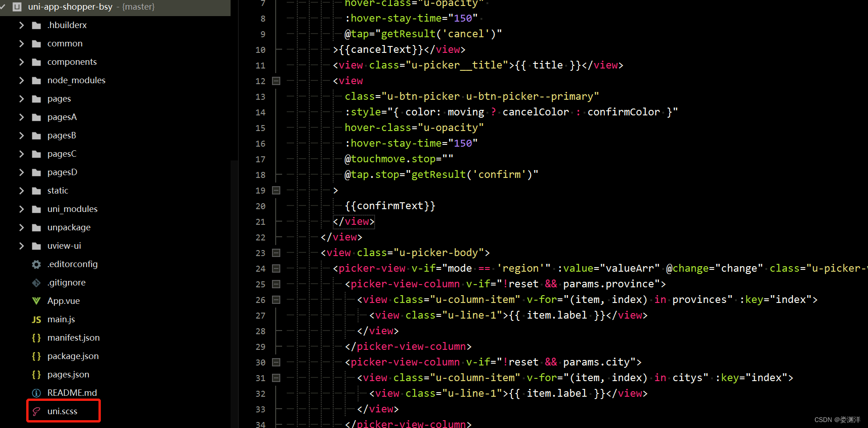Open the .editorconfig file
The height and width of the screenshot is (428, 868).
coord(73,264)
